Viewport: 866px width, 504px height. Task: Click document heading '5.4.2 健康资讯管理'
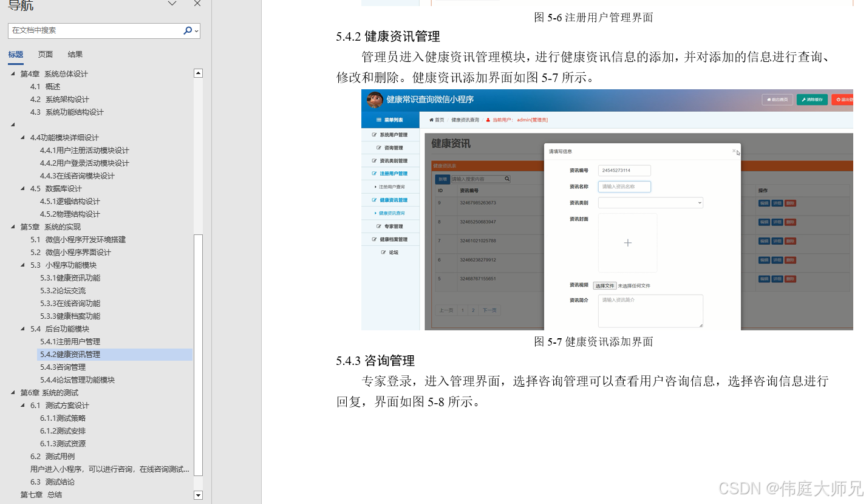point(388,37)
